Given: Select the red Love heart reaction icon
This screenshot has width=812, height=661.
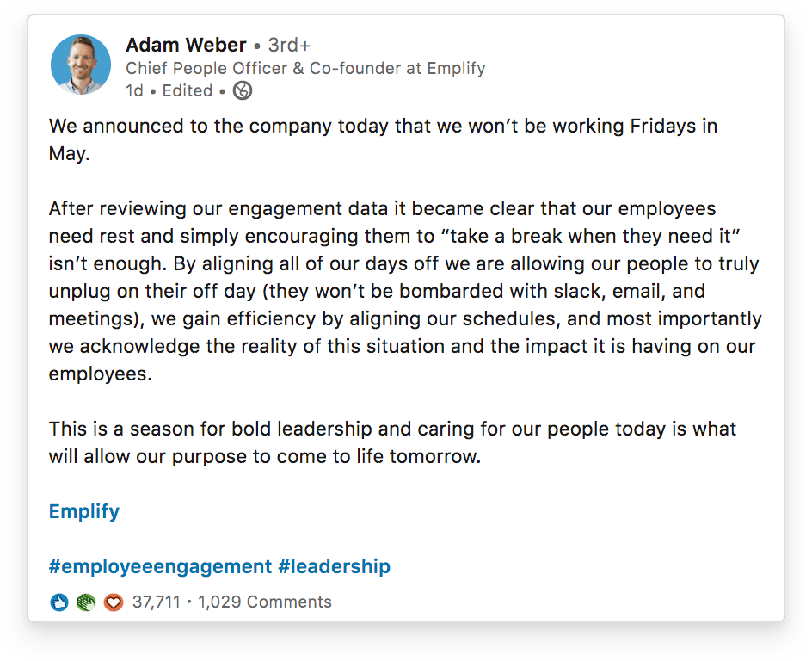Looking at the screenshot, I should 113,602.
